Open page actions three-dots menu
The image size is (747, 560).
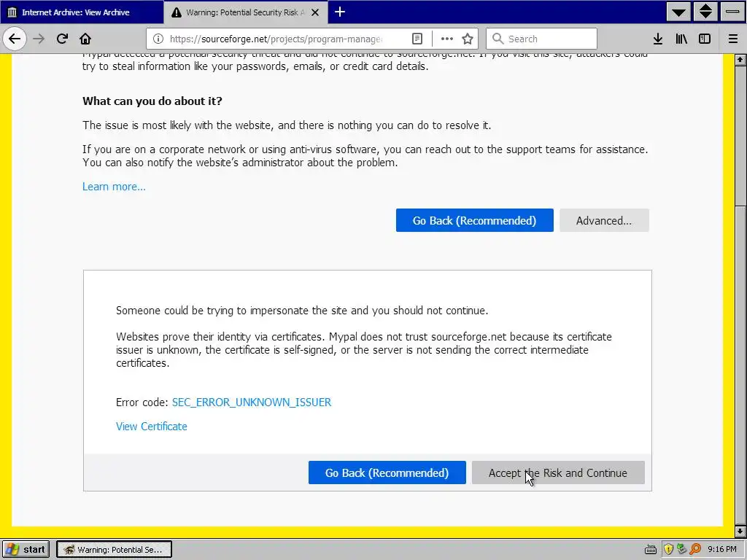pyautogui.click(x=447, y=39)
